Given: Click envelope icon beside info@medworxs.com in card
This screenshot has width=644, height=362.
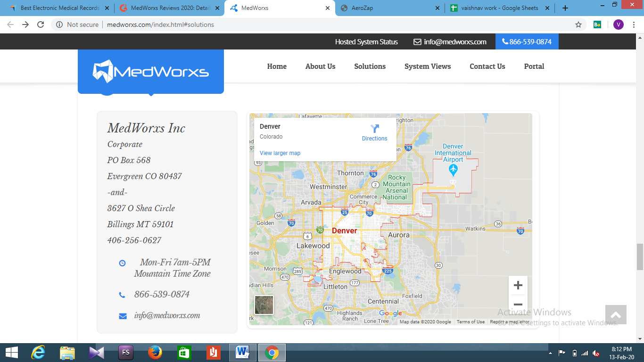Looking at the screenshot, I should [x=123, y=316].
